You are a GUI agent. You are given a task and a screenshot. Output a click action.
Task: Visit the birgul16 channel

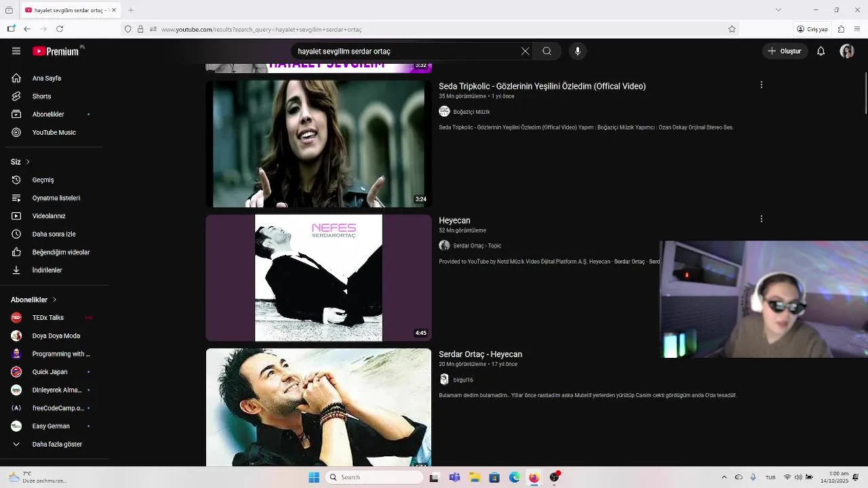[463, 380]
